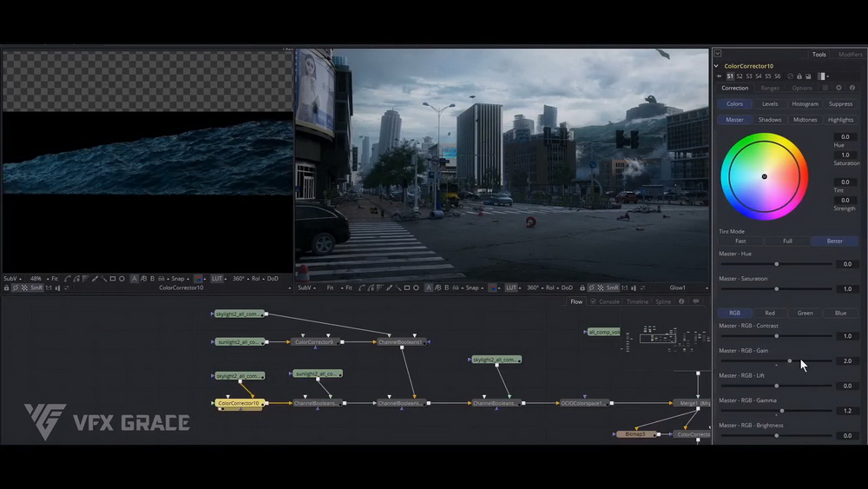868x489 pixels.
Task: Collapse ColorCorrector10 controls chevron
Action: [716, 66]
